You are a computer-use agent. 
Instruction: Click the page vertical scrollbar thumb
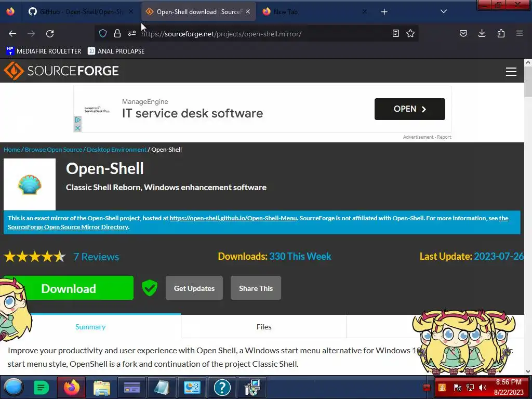click(x=528, y=82)
